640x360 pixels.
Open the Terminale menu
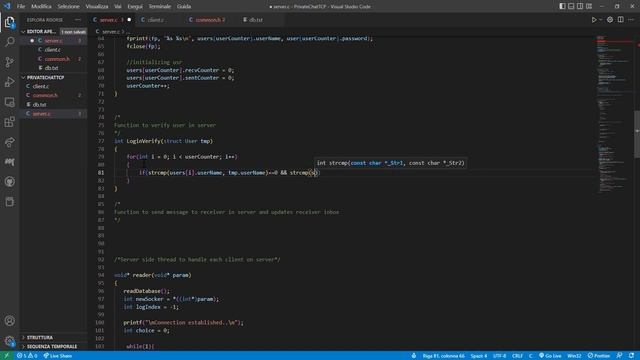pyautogui.click(x=160, y=6)
